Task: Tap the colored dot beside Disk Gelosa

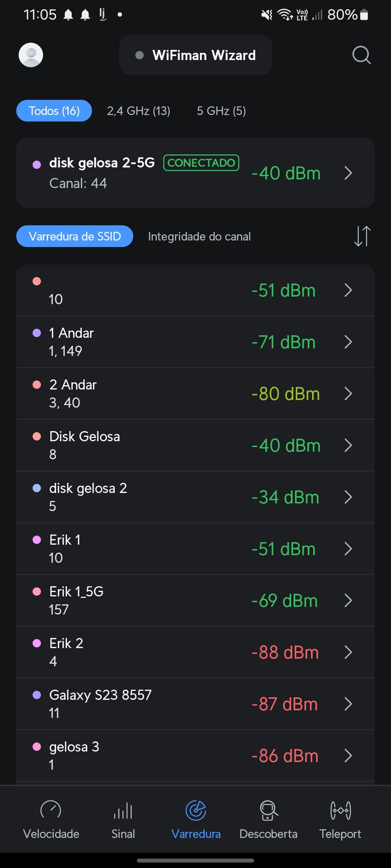Action: coord(37,436)
